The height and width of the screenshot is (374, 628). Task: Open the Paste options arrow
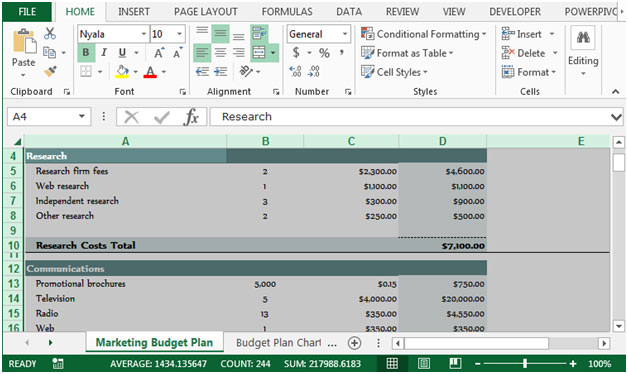click(23, 75)
